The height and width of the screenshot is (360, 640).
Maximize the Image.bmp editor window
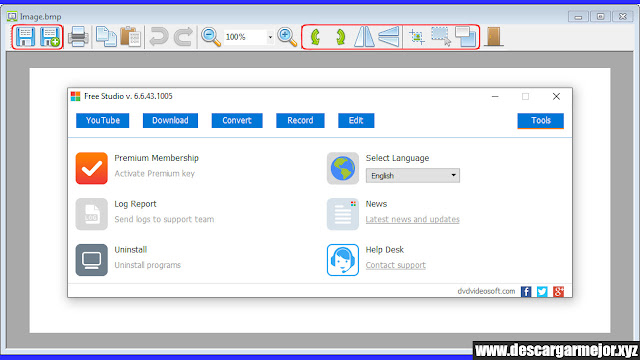click(x=600, y=17)
